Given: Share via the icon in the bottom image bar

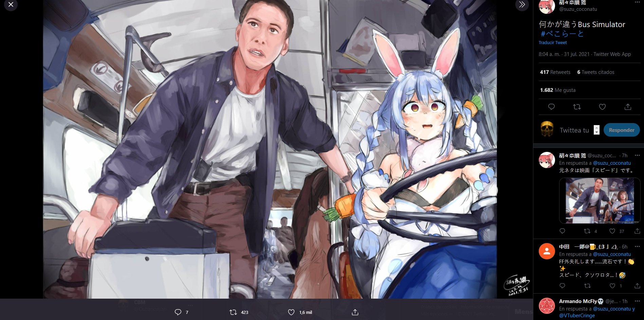Looking at the screenshot, I should (x=355, y=312).
